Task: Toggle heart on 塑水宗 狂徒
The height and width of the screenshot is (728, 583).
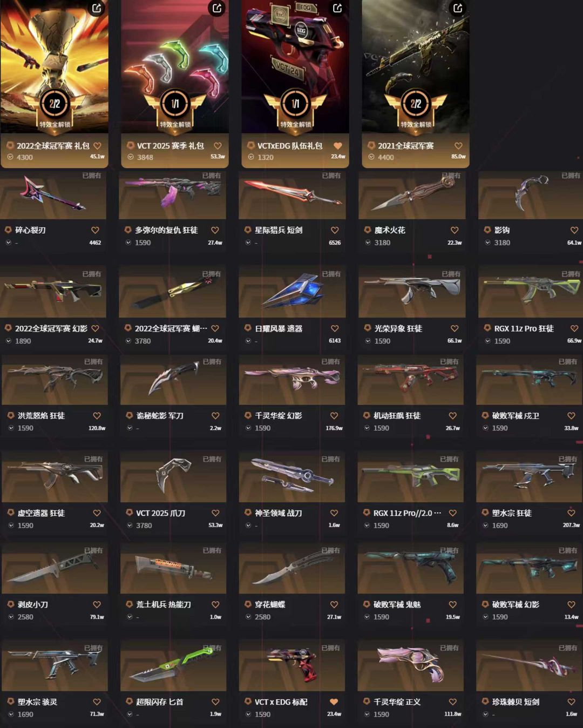Action: (571, 513)
